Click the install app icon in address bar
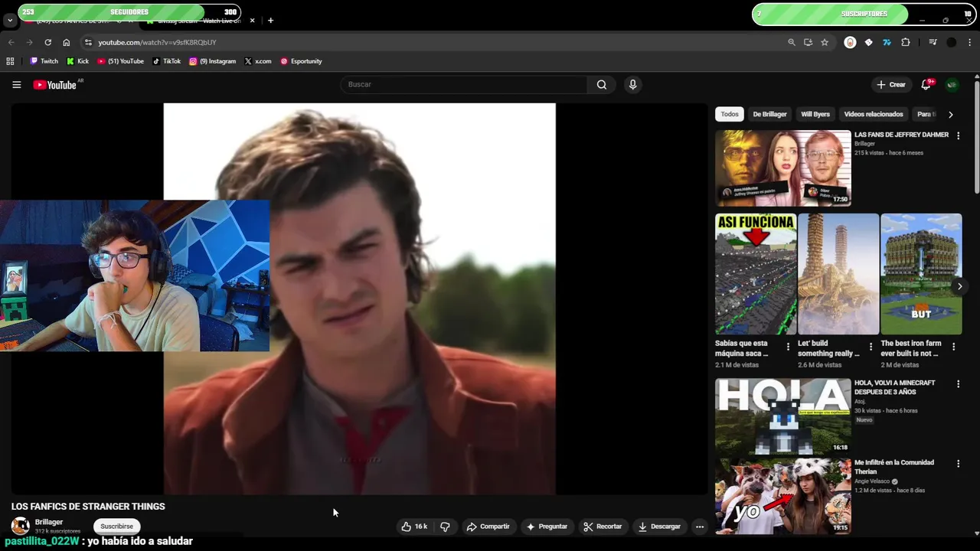 tap(808, 42)
